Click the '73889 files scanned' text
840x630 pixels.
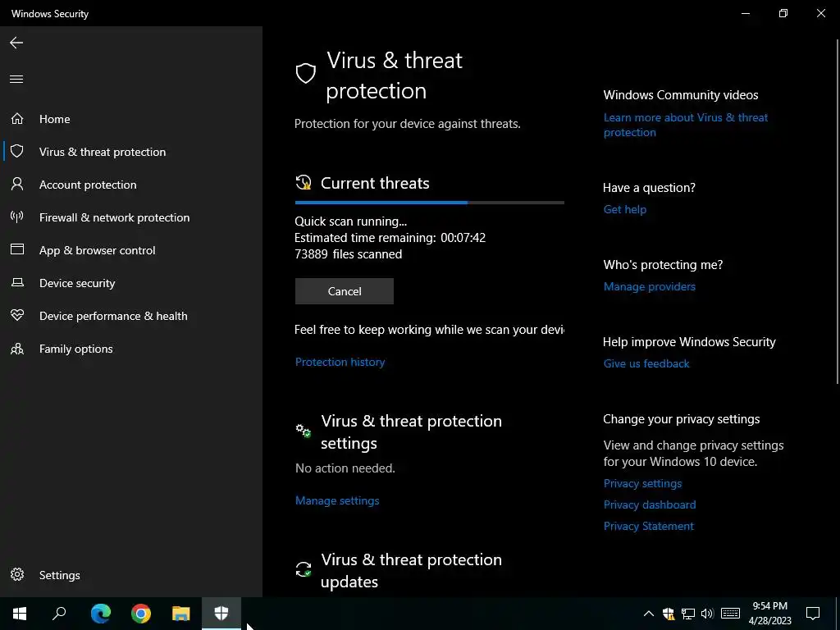[x=348, y=254]
